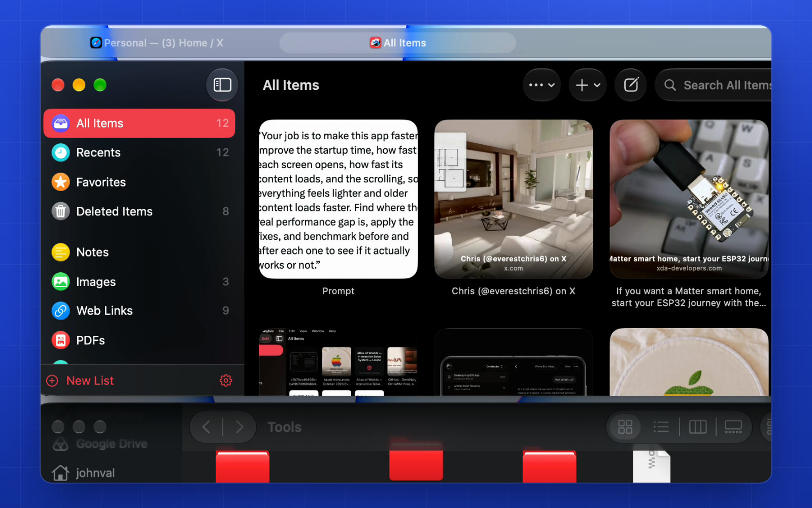Image resolution: width=812 pixels, height=508 pixels.
Task: Expand the add item plus dropdown
Action: [x=588, y=85]
